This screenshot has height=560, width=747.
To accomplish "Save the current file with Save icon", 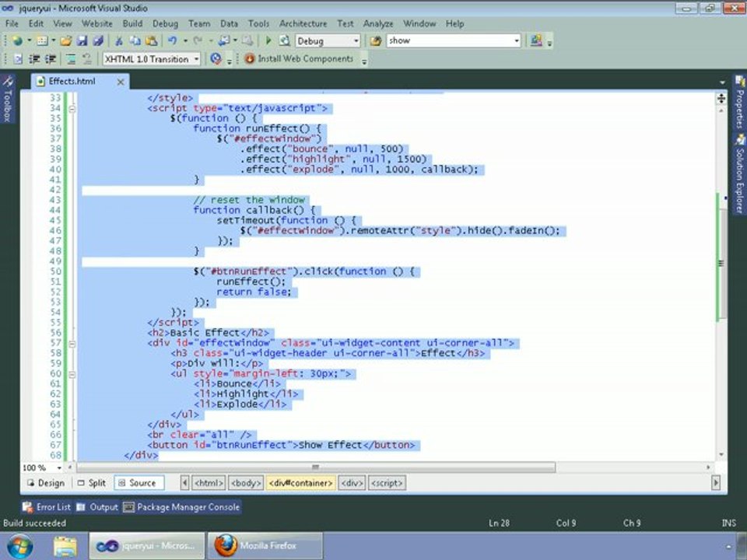I will coord(82,41).
